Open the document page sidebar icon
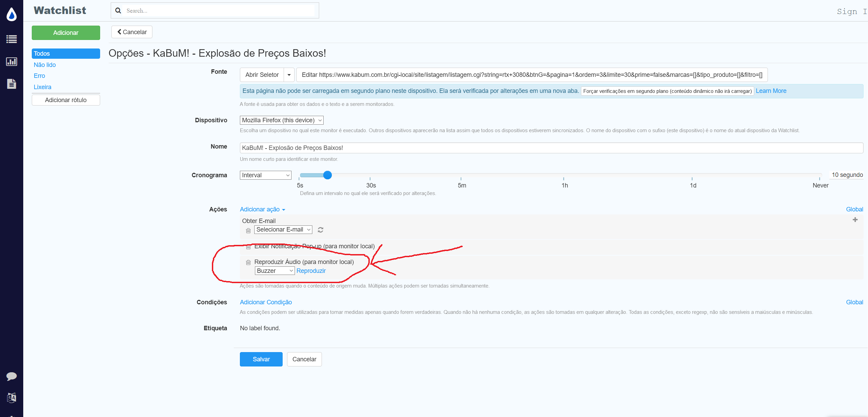This screenshot has height=417, width=868. (12, 84)
